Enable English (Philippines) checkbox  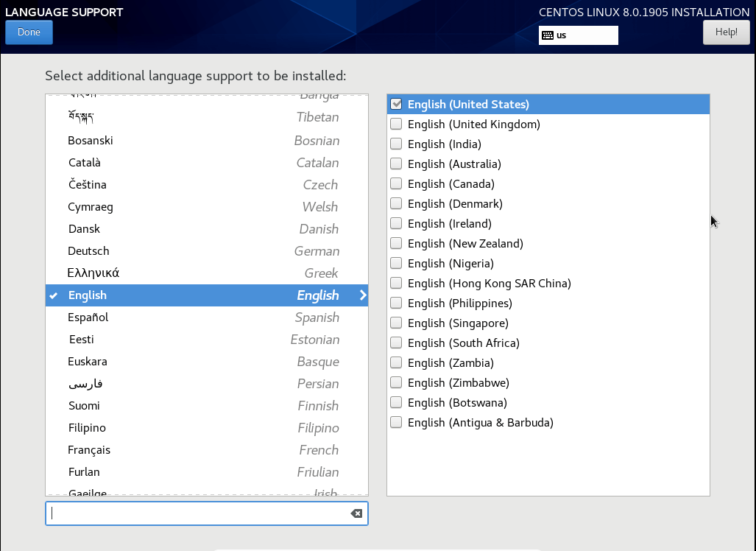pos(396,303)
